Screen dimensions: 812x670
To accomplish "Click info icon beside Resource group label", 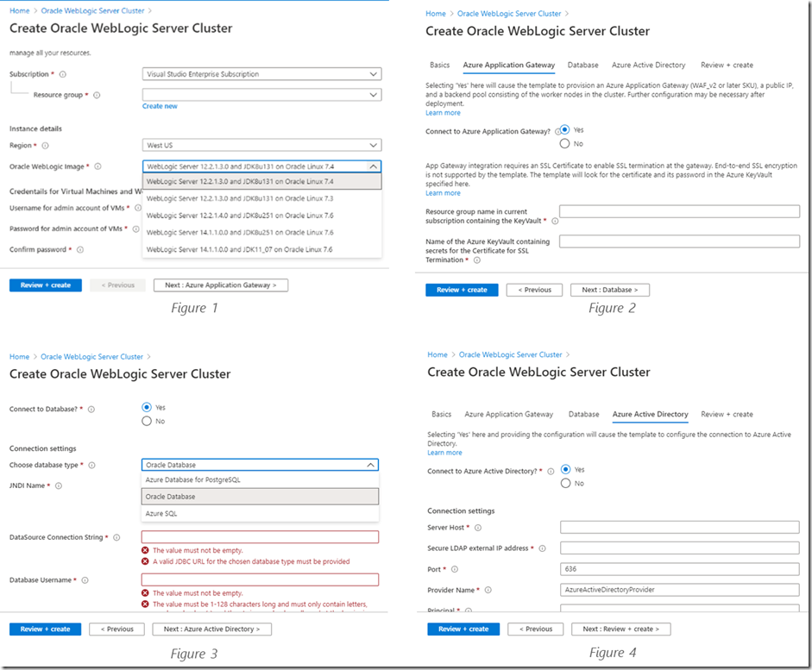I will tap(97, 95).
